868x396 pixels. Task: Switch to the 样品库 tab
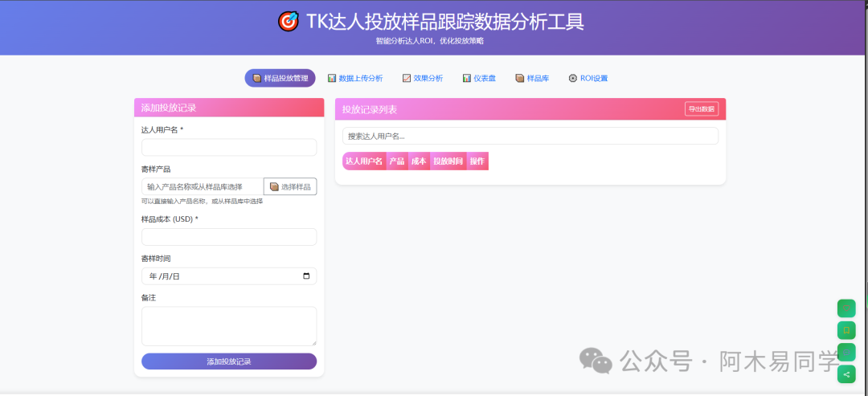532,78
